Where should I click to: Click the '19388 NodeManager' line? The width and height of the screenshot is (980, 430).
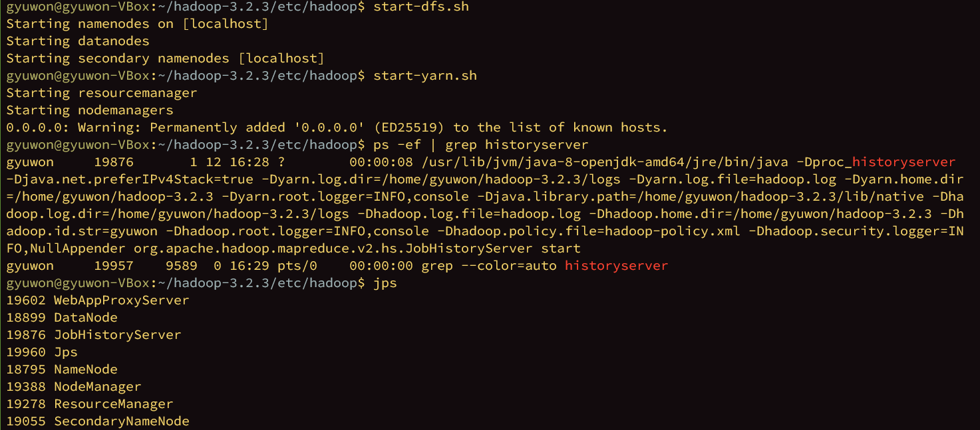coord(74,387)
